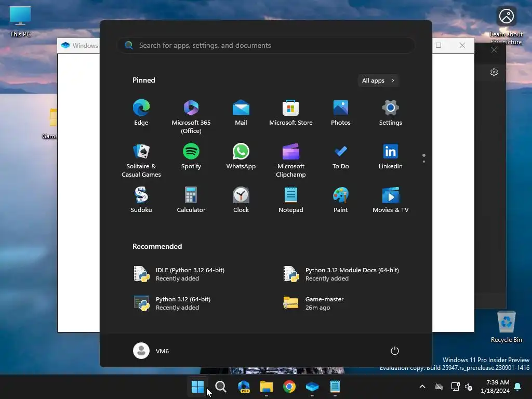
Task: Click the muted volume tray icon
Action: [469, 387]
